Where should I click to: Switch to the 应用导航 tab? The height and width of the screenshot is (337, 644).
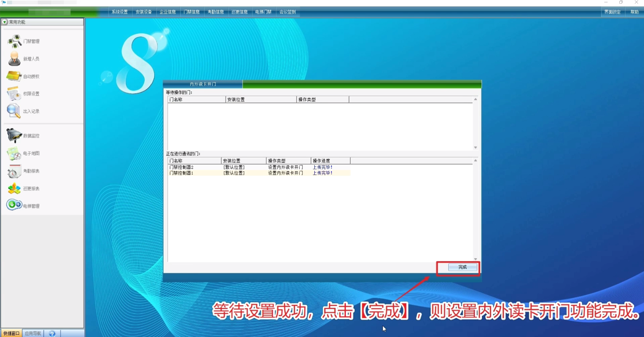33,334
